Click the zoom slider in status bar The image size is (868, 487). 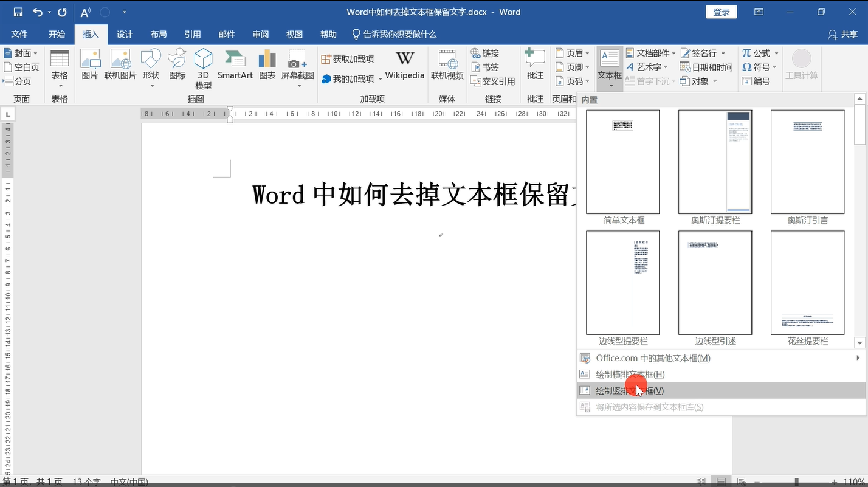[x=796, y=482]
